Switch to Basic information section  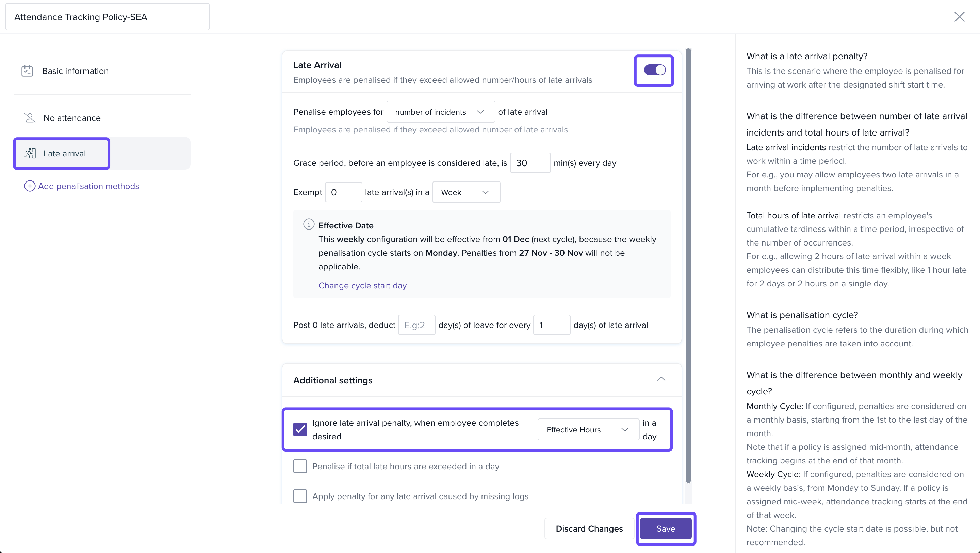click(75, 71)
